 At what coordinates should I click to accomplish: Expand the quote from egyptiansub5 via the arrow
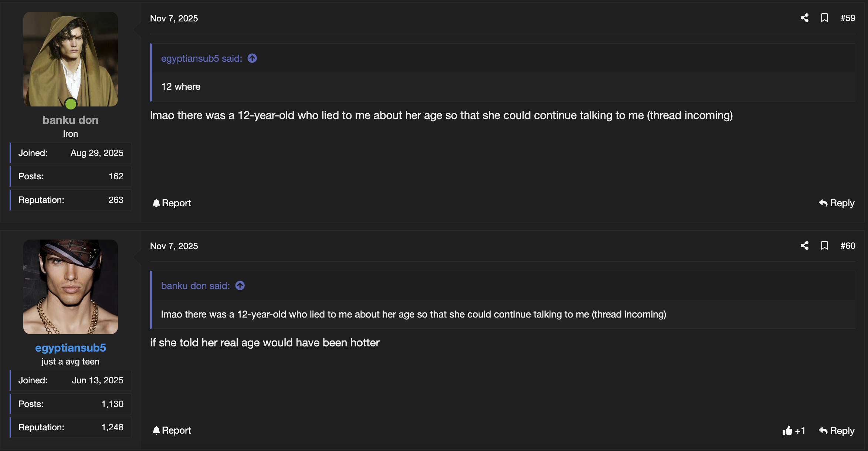[x=252, y=58]
